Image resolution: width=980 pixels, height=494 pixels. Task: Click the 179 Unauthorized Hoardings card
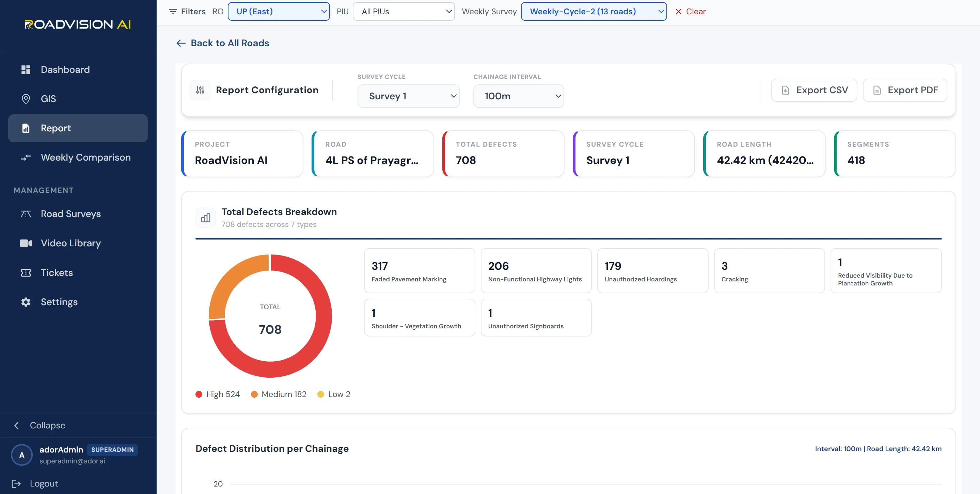pyautogui.click(x=652, y=270)
